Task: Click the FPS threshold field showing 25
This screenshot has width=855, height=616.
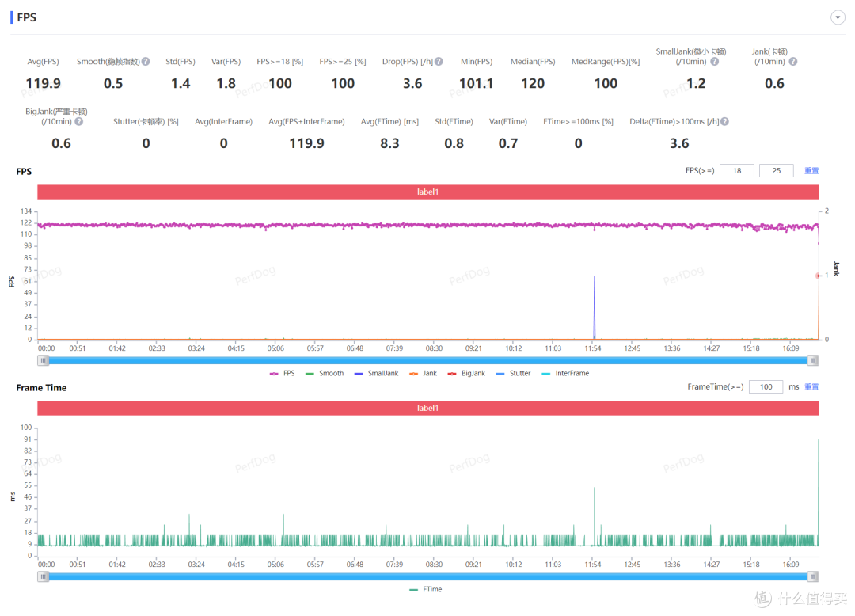Action: (776, 170)
